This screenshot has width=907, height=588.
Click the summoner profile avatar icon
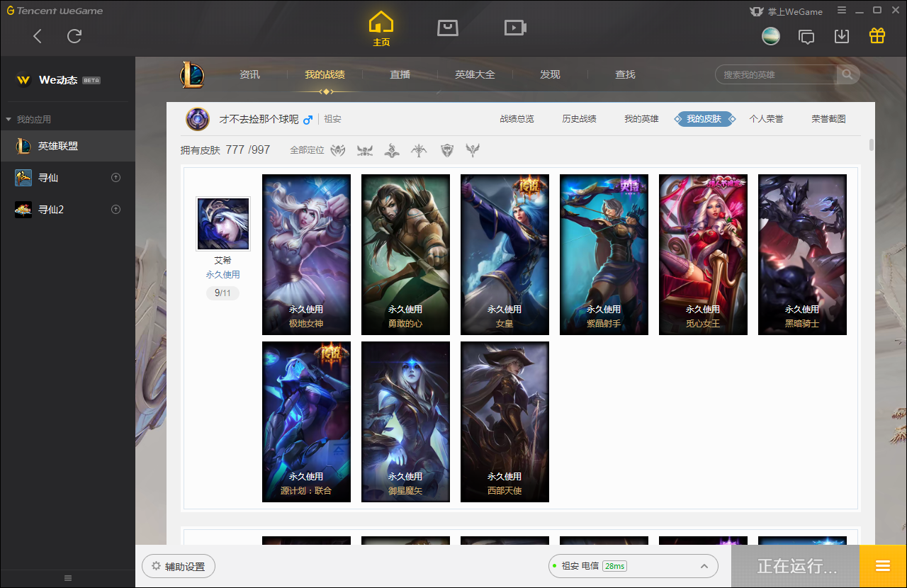coord(198,119)
